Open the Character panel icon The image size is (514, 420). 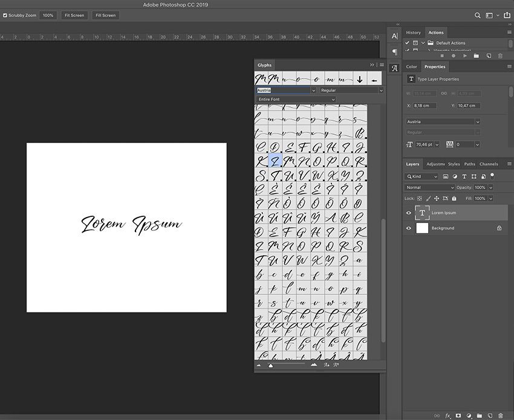click(x=394, y=36)
